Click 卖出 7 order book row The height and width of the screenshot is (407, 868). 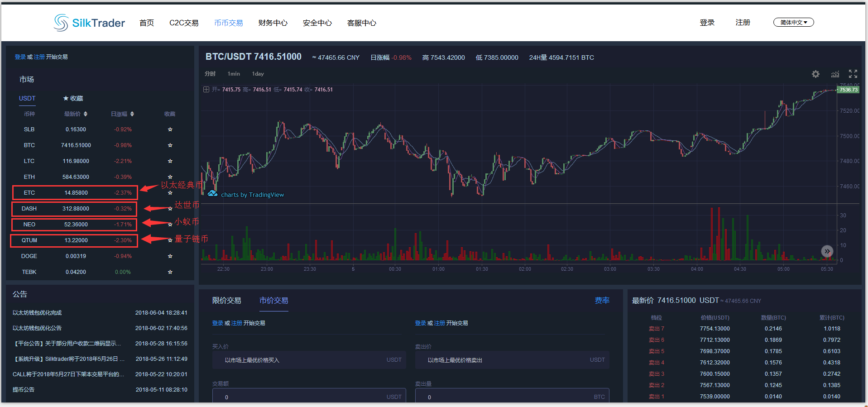tap(745, 329)
